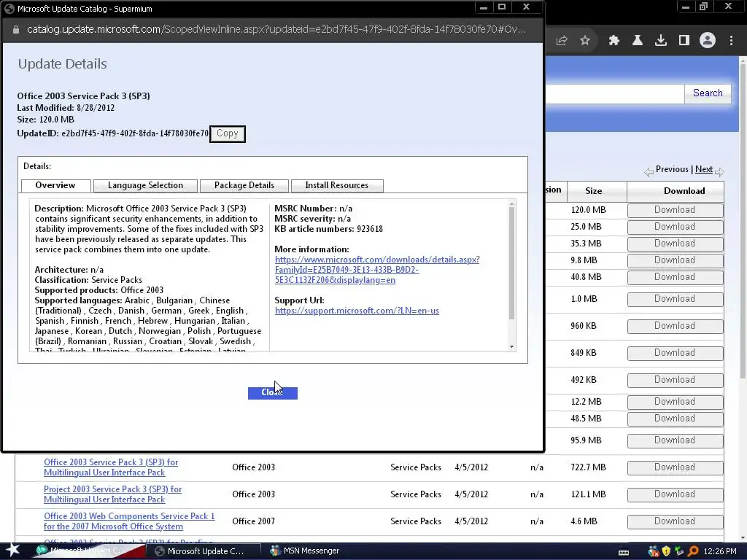This screenshot has width=747, height=560.
Task: Switch to the Overview tab
Action: [55, 185]
